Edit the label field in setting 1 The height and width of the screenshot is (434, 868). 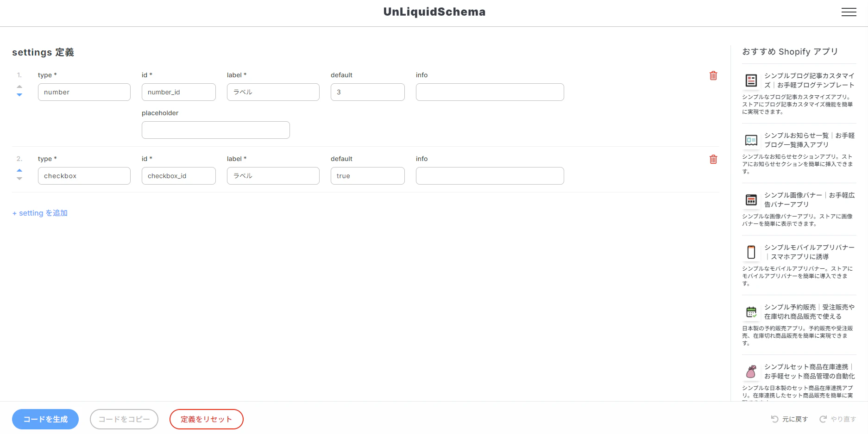pos(273,92)
